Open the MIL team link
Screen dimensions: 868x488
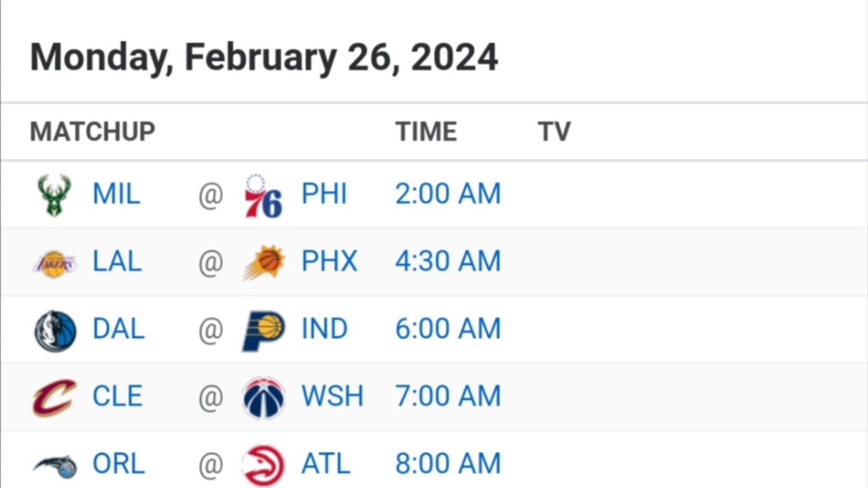[x=116, y=194]
